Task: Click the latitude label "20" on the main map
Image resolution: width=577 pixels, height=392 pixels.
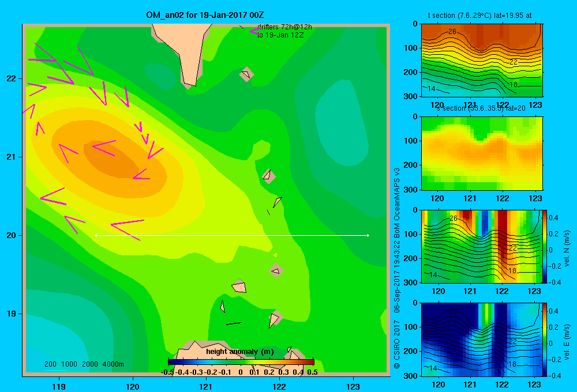Action: point(12,235)
